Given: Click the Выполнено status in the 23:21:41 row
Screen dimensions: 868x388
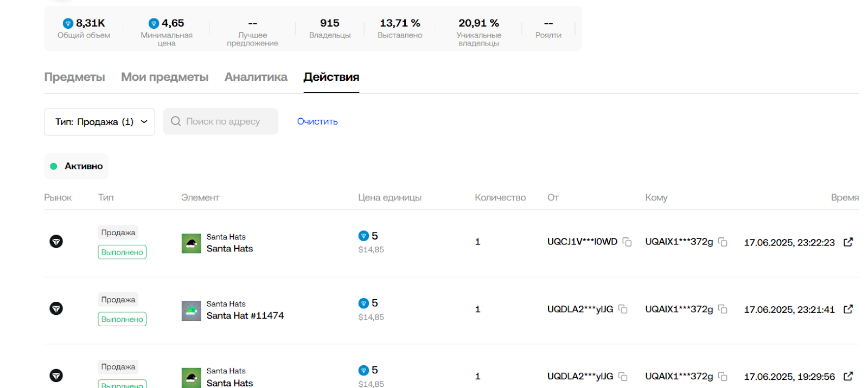Looking at the screenshot, I should click(122, 319).
